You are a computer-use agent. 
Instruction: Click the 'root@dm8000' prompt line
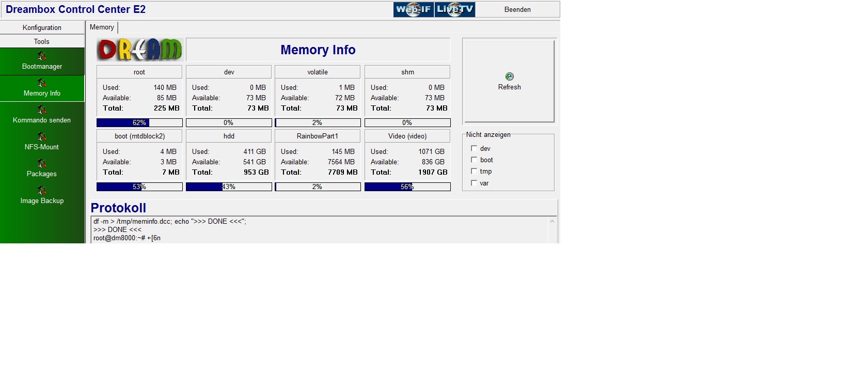[x=127, y=238]
